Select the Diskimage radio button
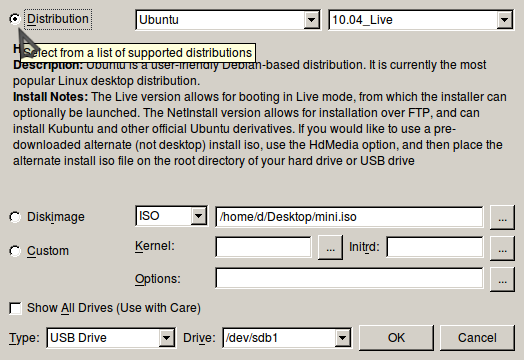524x360 pixels. click(x=15, y=217)
